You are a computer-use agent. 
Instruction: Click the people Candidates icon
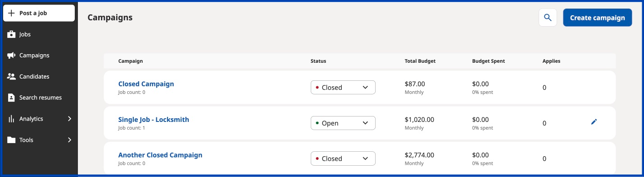tap(12, 77)
